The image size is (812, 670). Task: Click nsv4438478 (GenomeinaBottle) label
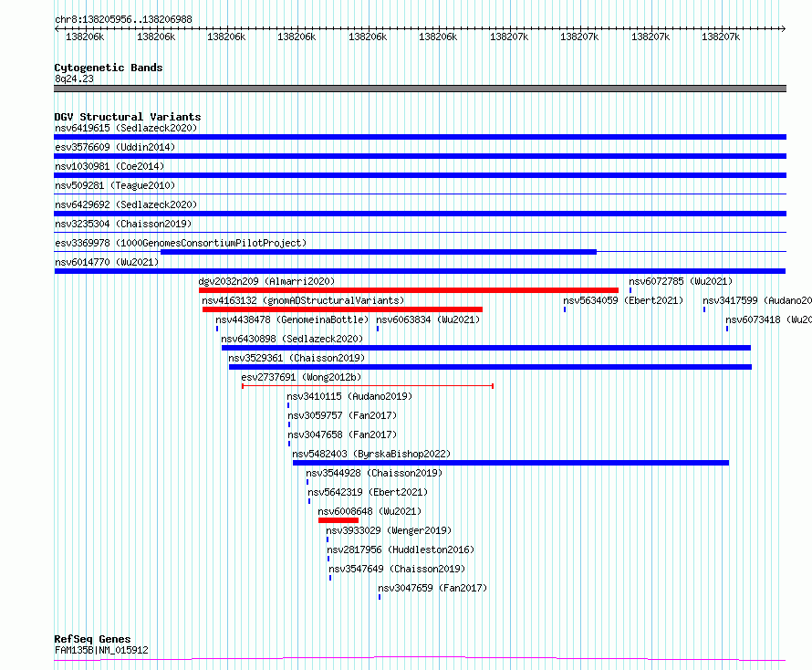[x=292, y=319]
